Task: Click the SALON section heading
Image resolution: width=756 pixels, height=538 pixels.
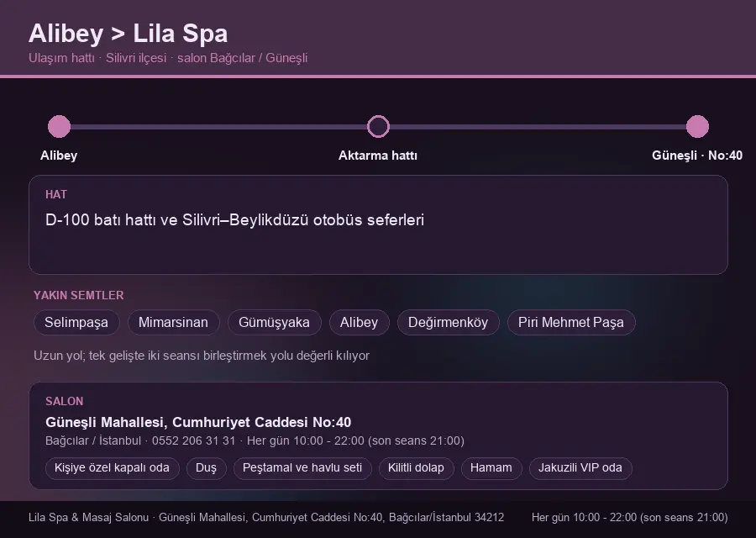Action: click(64, 402)
